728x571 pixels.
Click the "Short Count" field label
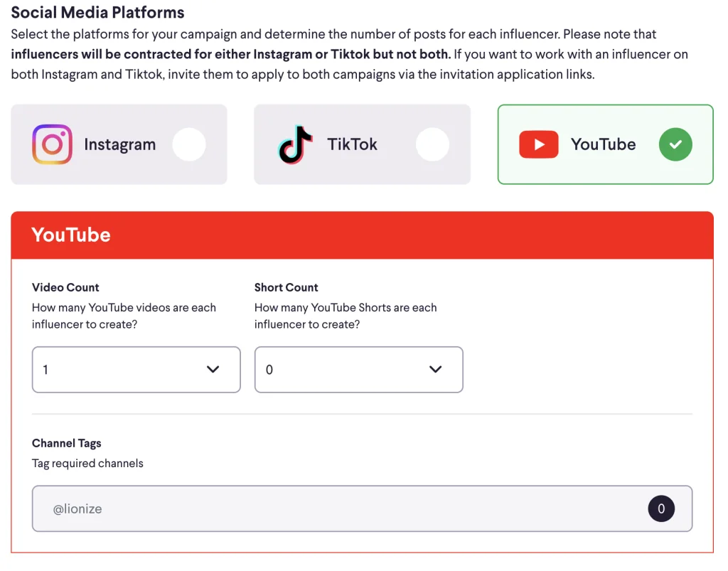286,287
